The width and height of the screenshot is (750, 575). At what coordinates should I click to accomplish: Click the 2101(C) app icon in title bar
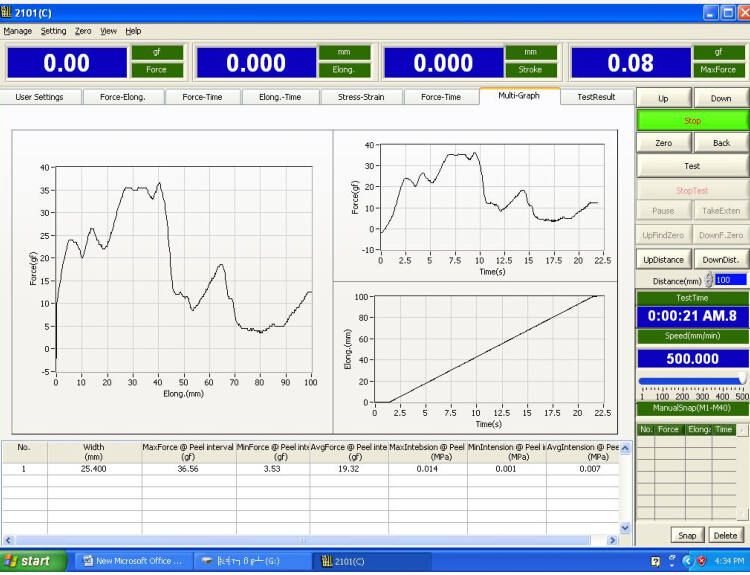pyautogui.click(x=8, y=11)
